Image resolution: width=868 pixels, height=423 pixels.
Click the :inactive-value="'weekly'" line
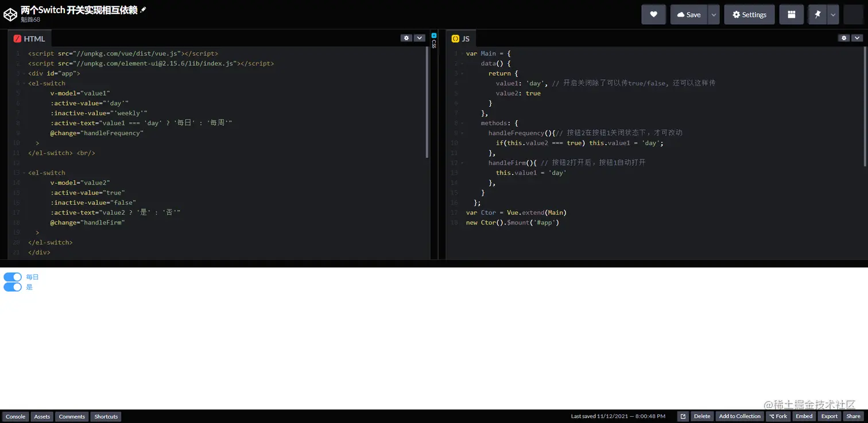[x=99, y=113]
